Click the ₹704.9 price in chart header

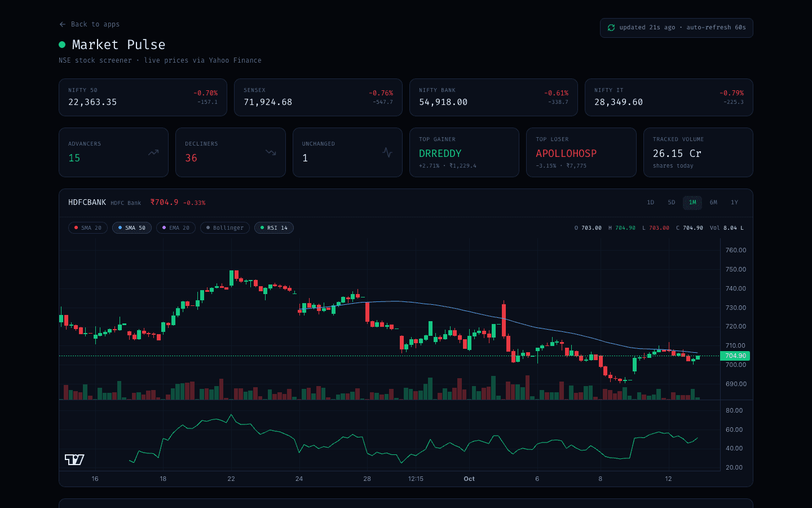coord(165,202)
